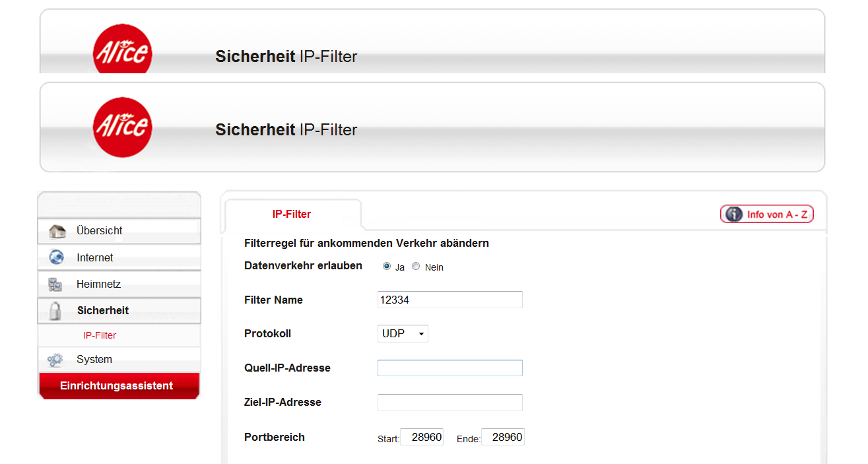Click the Einrichtungsassistent button
Image resolution: width=868 pixels, height=464 pixels.
click(x=117, y=386)
